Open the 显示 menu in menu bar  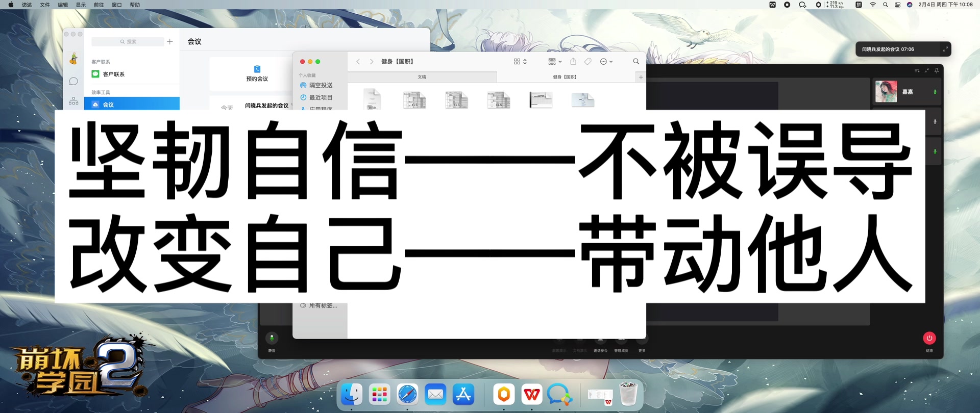click(x=81, y=5)
